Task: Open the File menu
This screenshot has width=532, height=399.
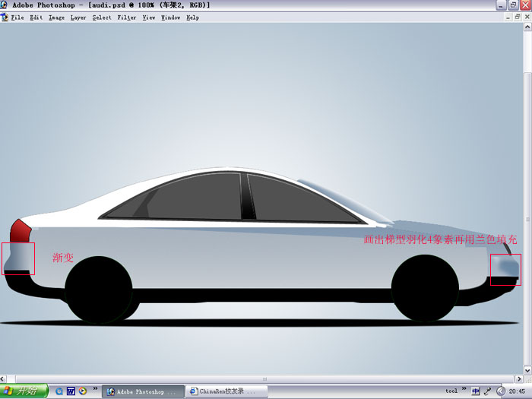Action: click(x=17, y=17)
